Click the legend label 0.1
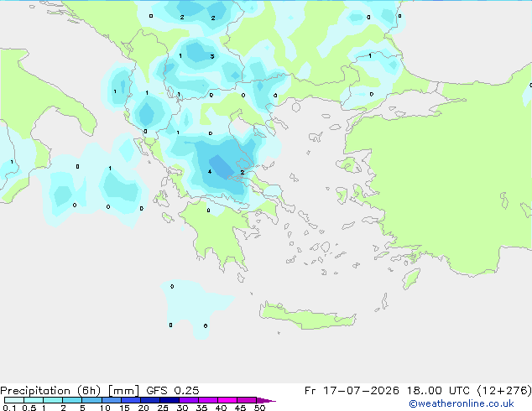Image resolution: width=532 pixels, height=411 pixels. pyautogui.click(x=9, y=408)
